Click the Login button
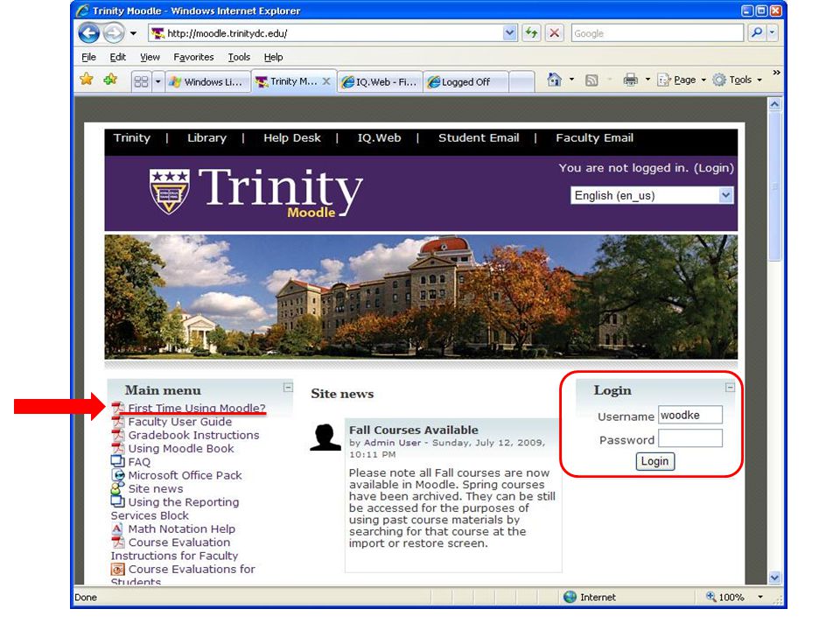 (655, 461)
